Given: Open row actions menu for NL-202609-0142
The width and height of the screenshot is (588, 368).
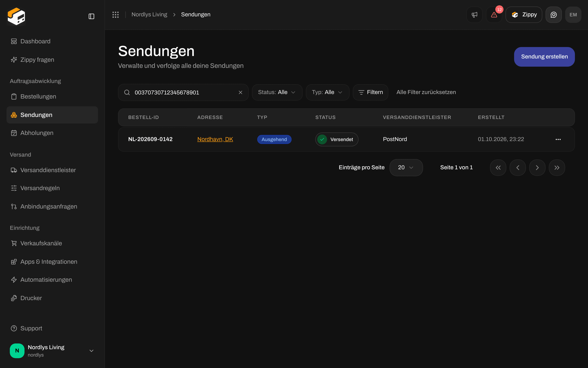Looking at the screenshot, I should (558, 139).
